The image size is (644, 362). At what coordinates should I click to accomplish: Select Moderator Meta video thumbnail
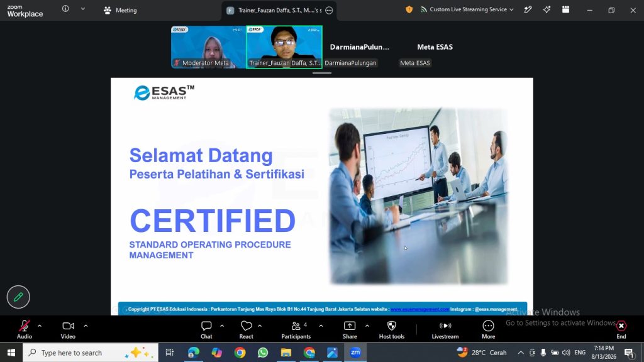208,47
